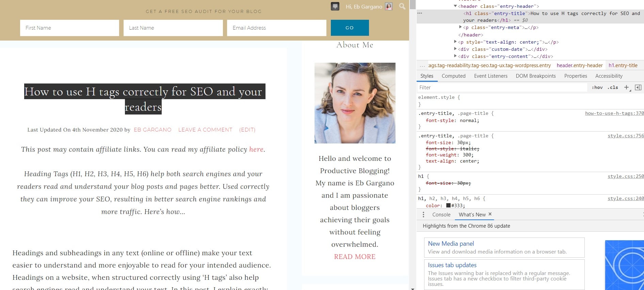Switch to the Styles tab
This screenshot has width=644, height=290.
tap(427, 76)
